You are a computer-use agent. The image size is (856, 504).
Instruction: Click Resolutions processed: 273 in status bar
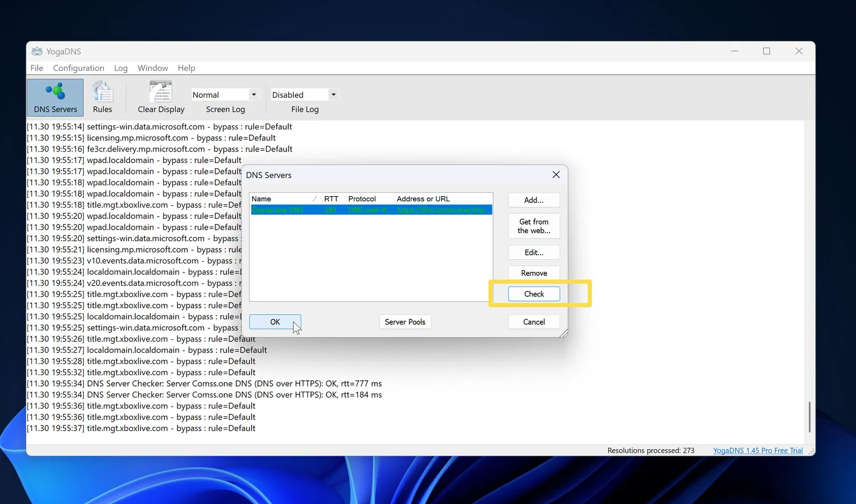[x=651, y=450]
